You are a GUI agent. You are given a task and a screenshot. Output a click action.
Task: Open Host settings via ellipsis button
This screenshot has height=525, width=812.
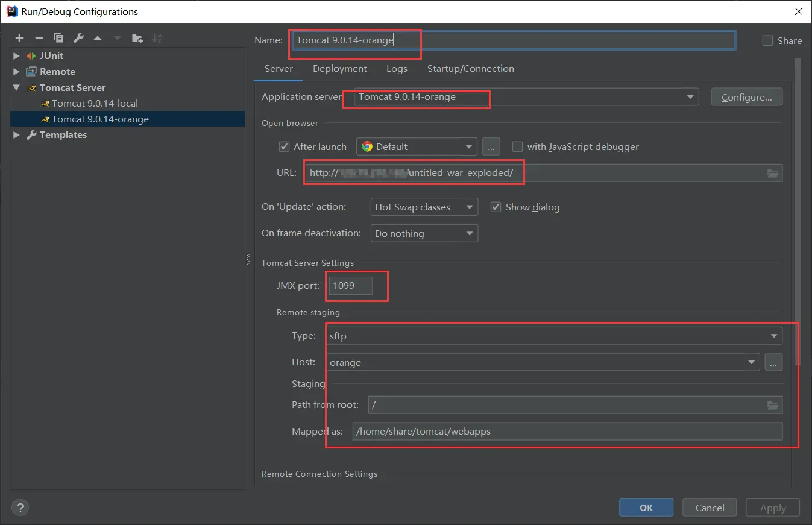773,362
